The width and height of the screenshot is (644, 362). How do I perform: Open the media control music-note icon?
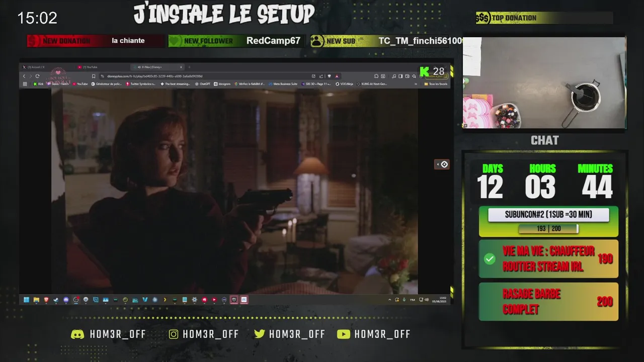394,76
